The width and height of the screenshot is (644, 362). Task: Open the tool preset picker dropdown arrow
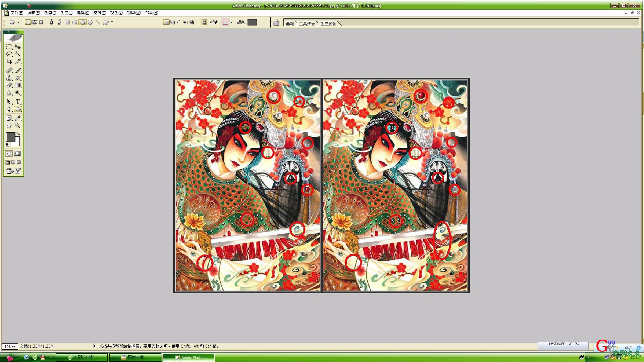[x=18, y=22]
